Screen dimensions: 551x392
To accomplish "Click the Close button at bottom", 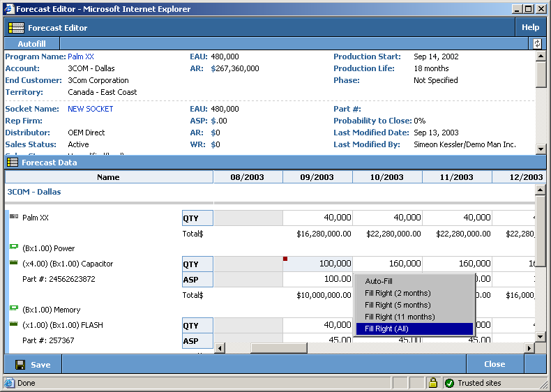I will point(495,364).
